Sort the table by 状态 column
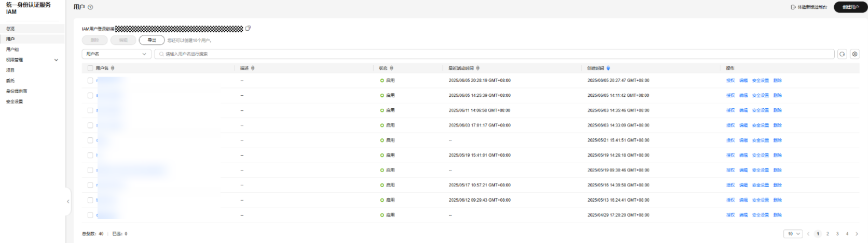868x243 pixels. click(x=392, y=68)
